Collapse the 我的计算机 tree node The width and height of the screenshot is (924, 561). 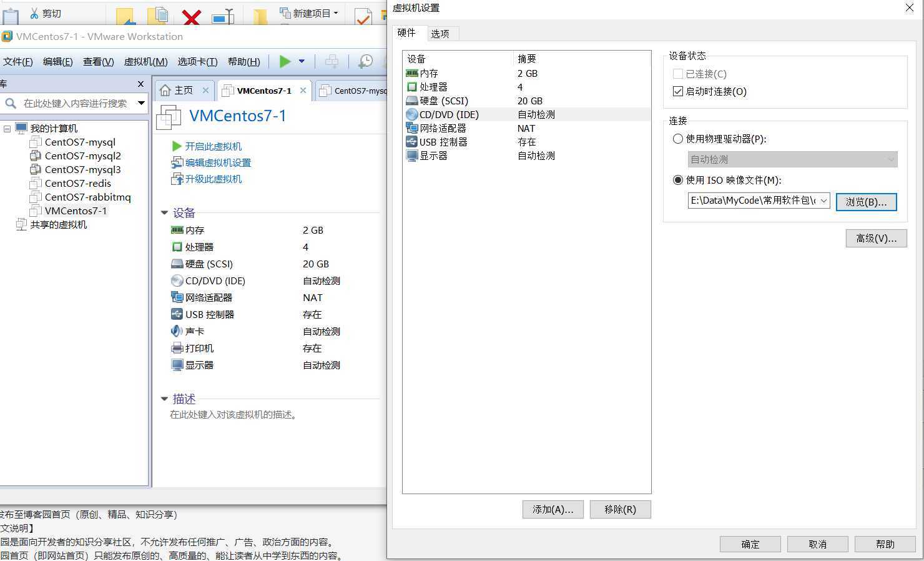[7, 129]
